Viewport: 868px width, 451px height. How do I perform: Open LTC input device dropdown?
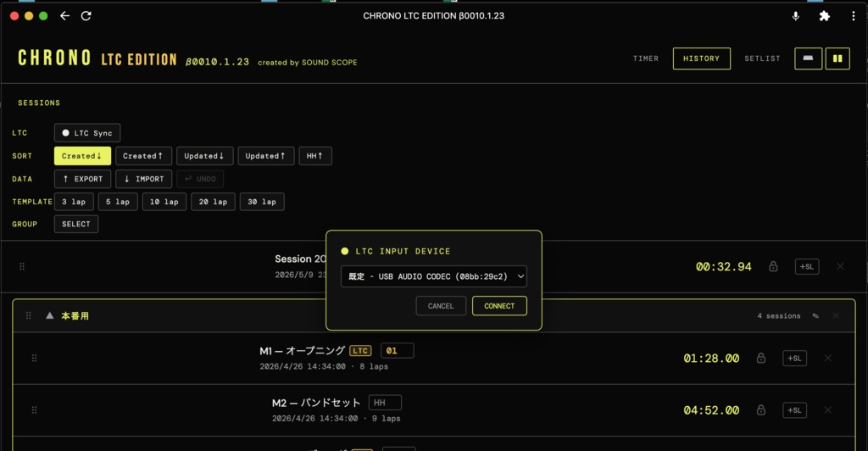pos(434,276)
